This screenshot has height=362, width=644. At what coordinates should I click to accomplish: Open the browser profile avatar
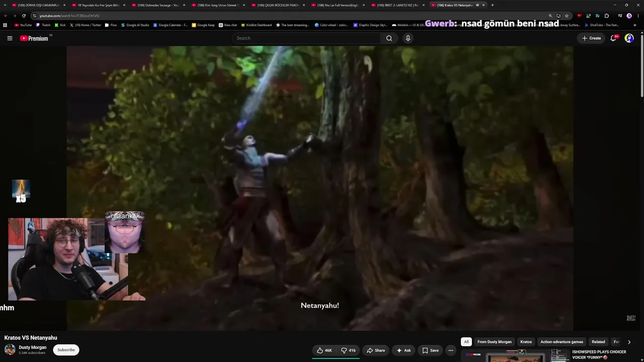pyautogui.click(x=629, y=16)
